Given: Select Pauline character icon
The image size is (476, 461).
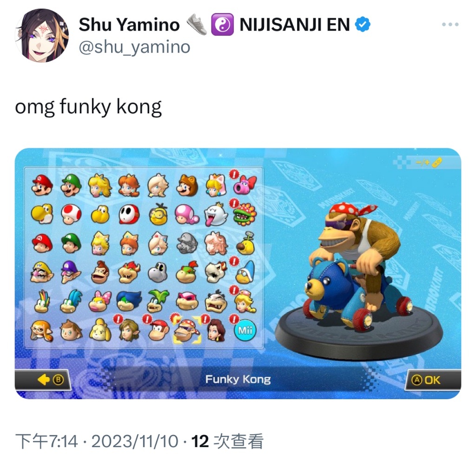Looking at the screenshot, I should 216,330.
